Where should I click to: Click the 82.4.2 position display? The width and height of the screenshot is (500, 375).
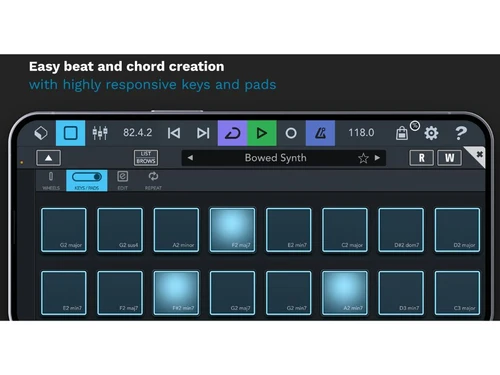point(138,133)
